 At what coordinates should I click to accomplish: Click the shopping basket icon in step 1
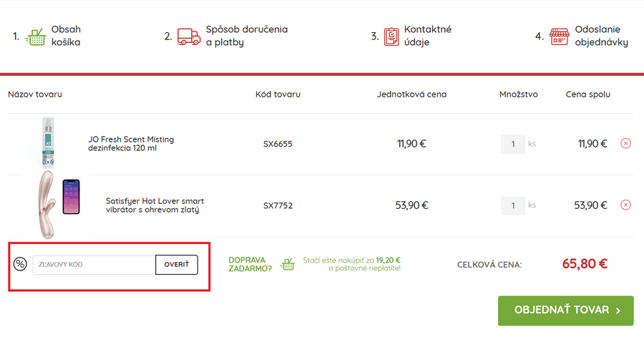coord(35,36)
